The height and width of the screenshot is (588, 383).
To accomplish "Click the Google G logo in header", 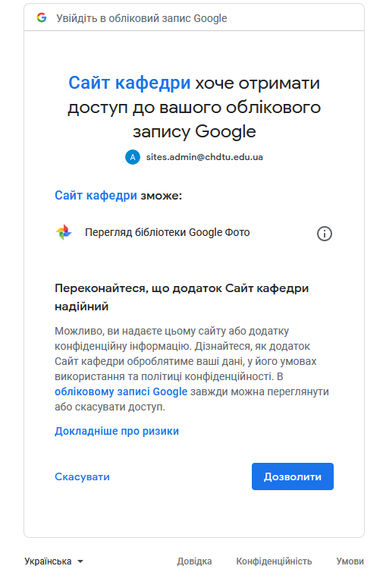I will tap(42, 17).
